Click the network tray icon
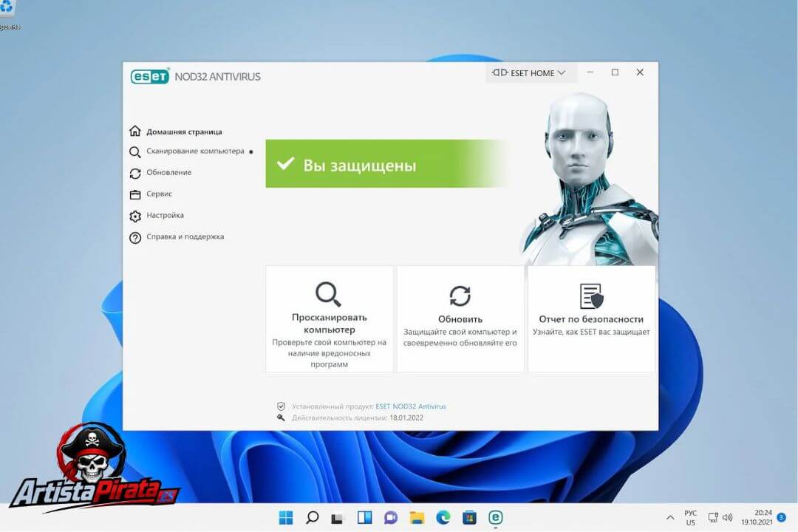The height and width of the screenshot is (532, 798). tap(713, 518)
